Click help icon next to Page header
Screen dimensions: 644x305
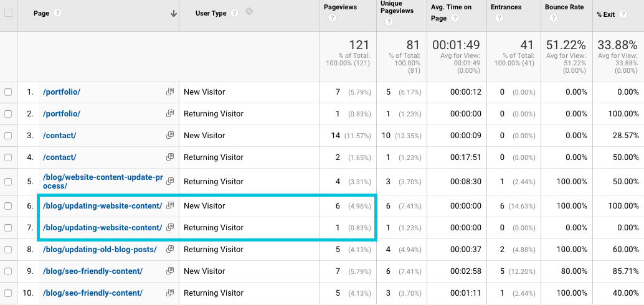[x=58, y=13]
